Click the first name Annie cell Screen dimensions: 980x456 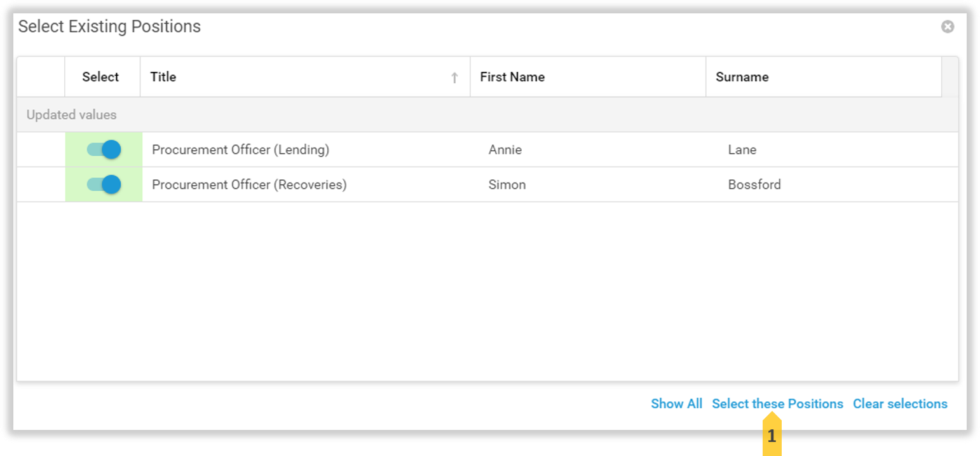click(x=505, y=150)
